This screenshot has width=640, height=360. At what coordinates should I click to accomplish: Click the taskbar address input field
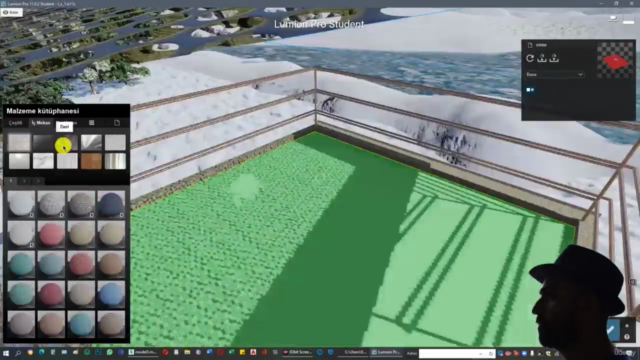[x=456, y=353]
